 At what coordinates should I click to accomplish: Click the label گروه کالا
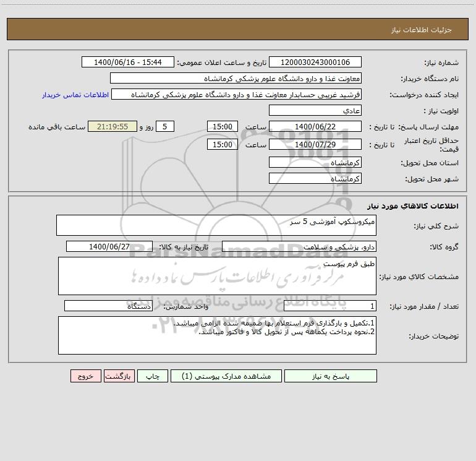[x=444, y=248]
